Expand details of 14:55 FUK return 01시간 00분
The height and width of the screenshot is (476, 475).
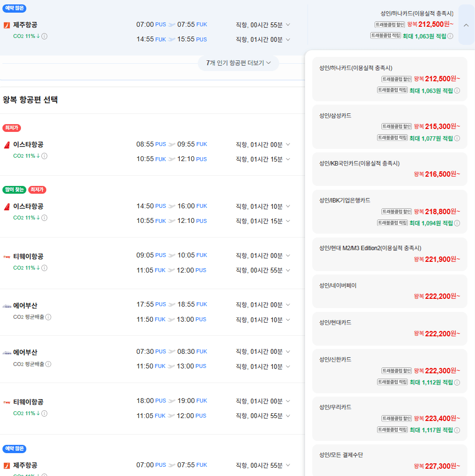(288, 39)
